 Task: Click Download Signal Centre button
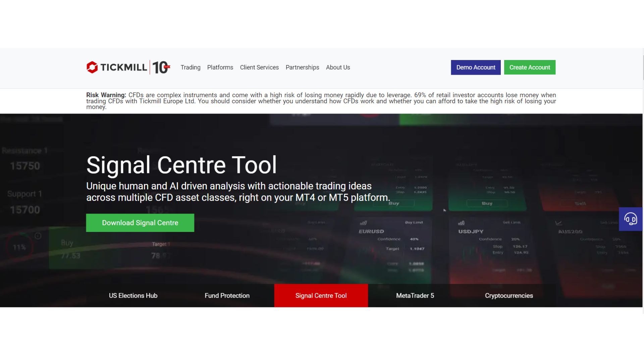click(x=140, y=223)
